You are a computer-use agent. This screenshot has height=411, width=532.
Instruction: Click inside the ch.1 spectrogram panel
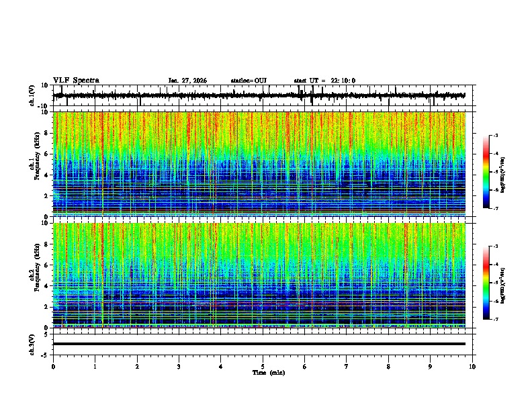pyautogui.click(x=259, y=164)
